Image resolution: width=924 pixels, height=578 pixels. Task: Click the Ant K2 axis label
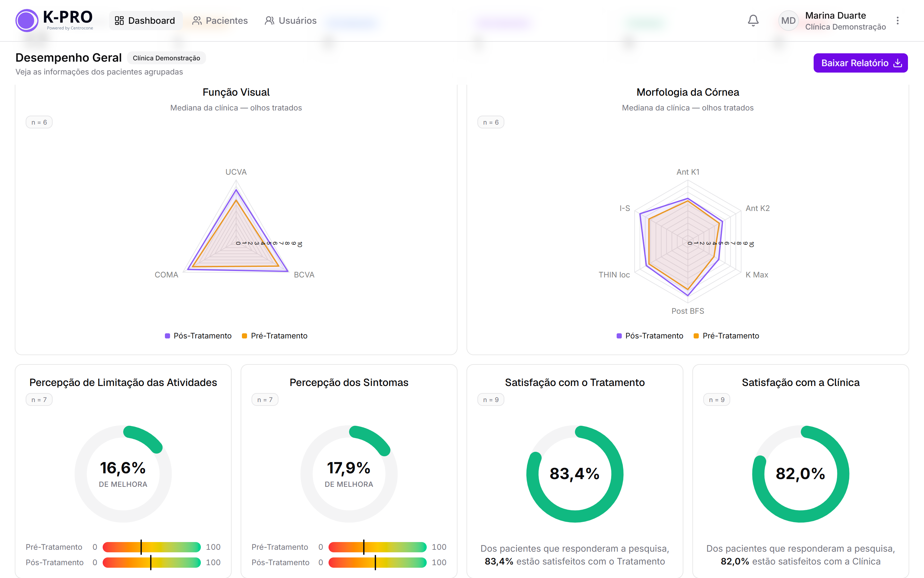pos(757,208)
